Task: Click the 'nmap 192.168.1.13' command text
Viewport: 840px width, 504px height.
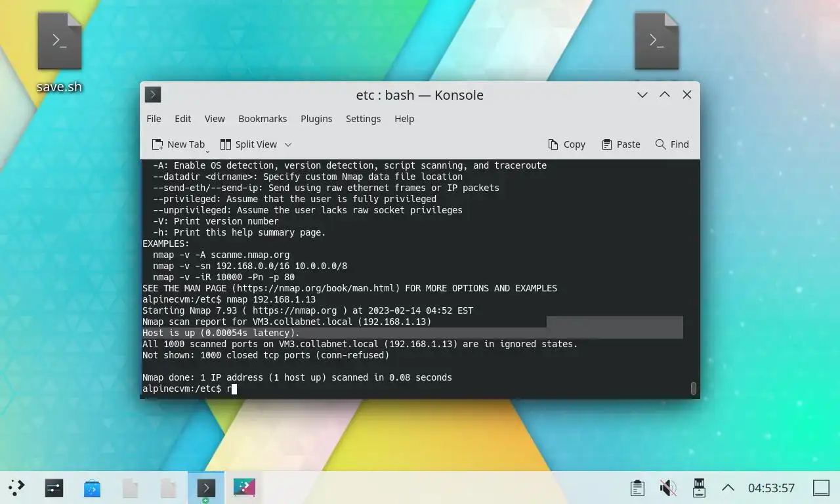Action: click(x=271, y=299)
